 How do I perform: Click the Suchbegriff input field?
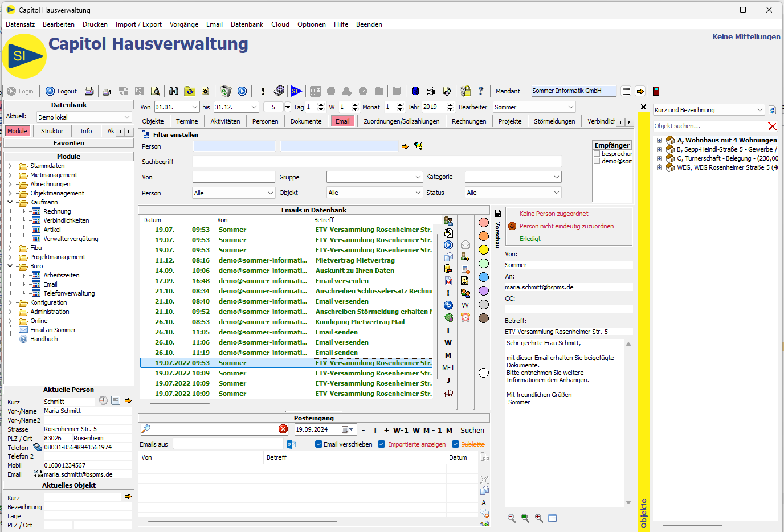click(x=377, y=162)
